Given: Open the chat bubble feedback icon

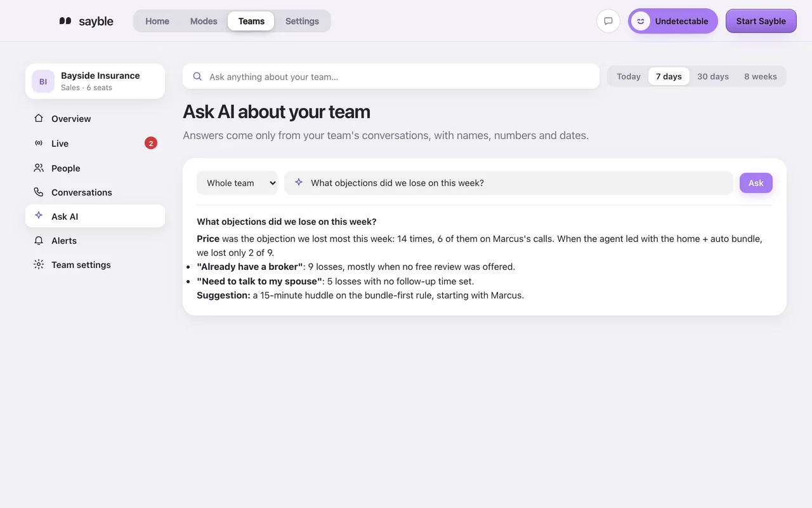Looking at the screenshot, I should click(608, 21).
